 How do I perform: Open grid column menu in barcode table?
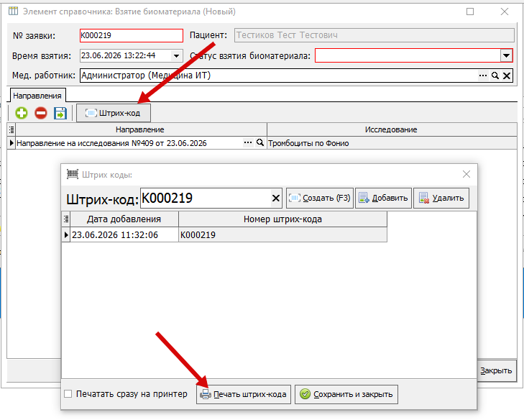point(66,219)
